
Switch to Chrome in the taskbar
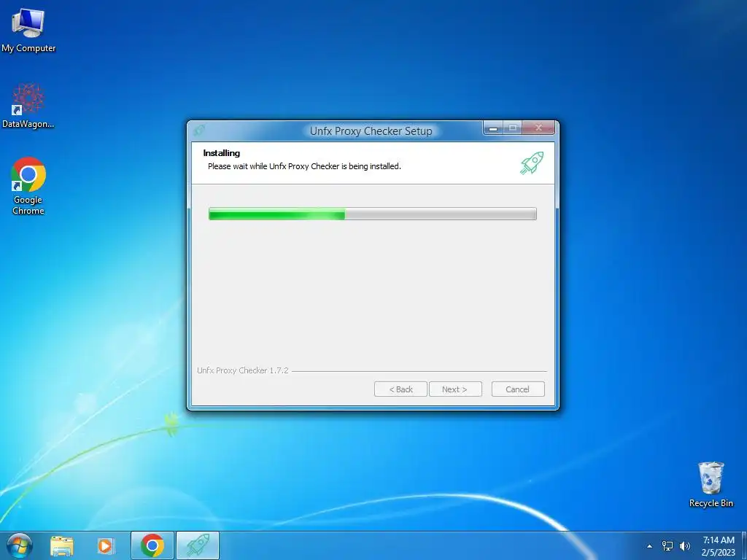pos(152,545)
